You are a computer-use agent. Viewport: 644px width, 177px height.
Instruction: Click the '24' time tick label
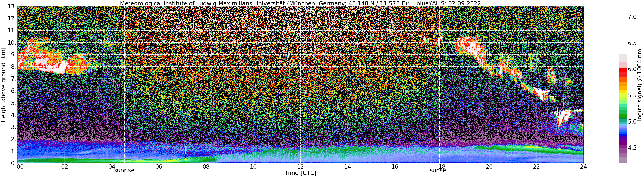[583, 166]
